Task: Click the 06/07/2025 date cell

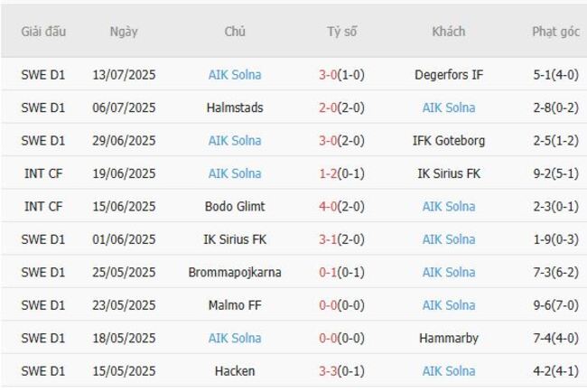Action: tap(124, 107)
